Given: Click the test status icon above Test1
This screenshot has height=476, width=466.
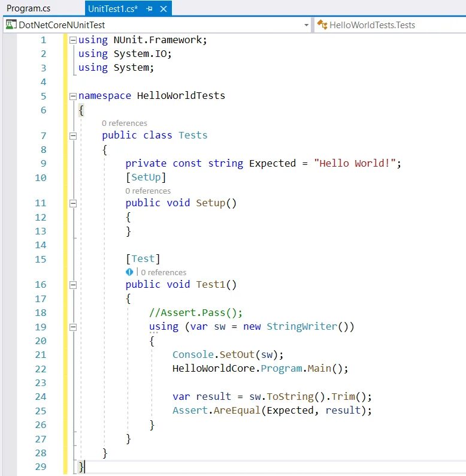Looking at the screenshot, I should click(x=129, y=272).
